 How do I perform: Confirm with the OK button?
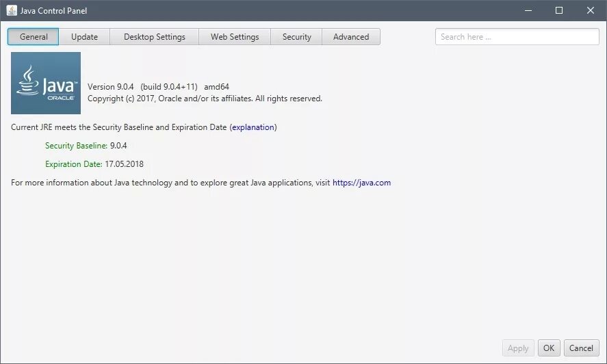549,348
